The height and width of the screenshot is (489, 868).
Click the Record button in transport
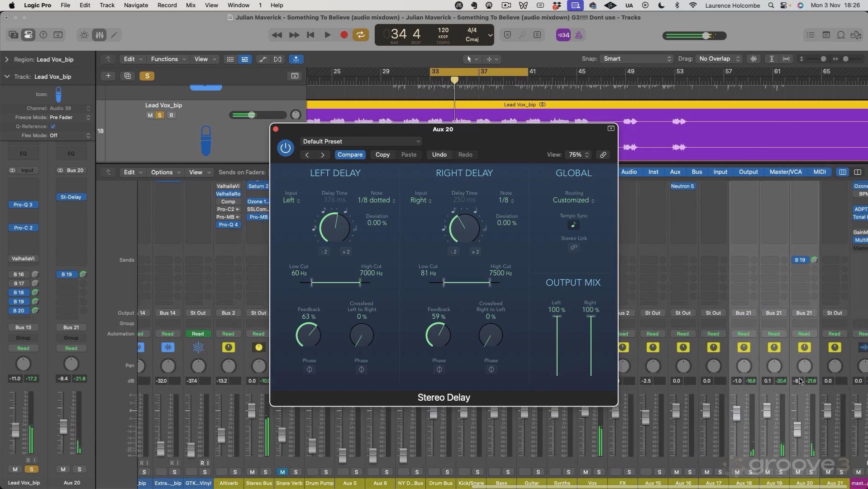click(x=344, y=35)
